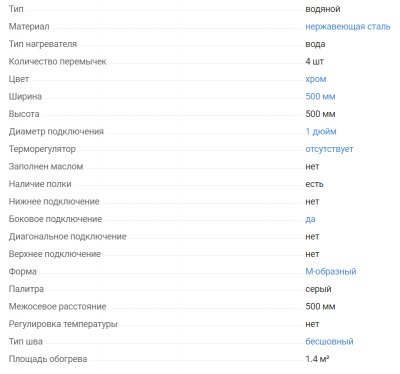This screenshot has height=374, width=400.
Task: Click the Межосевое расстояние label
Action: coord(57,307)
